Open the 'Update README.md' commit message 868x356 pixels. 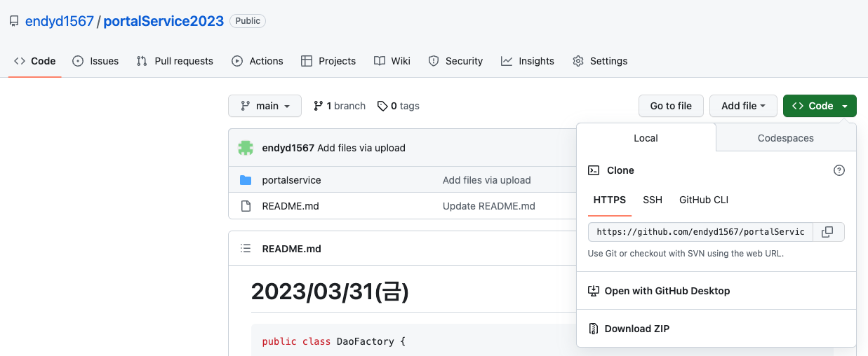coord(489,206)
